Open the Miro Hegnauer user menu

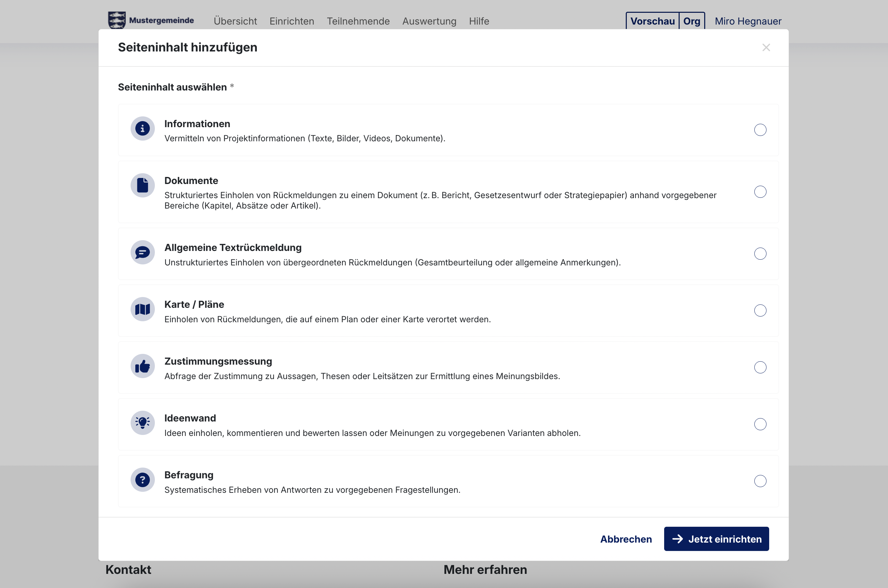point(748,21)
